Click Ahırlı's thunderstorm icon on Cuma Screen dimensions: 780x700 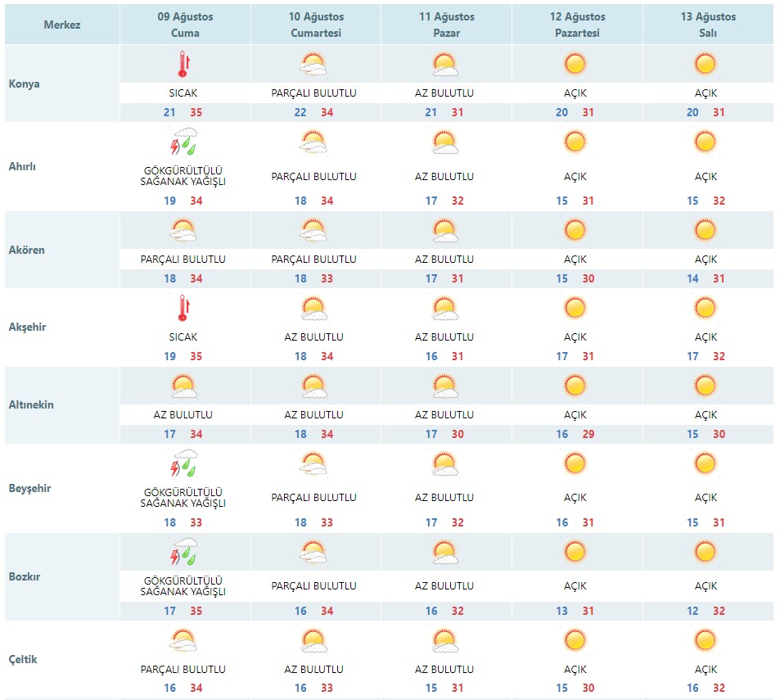point(183,142)
